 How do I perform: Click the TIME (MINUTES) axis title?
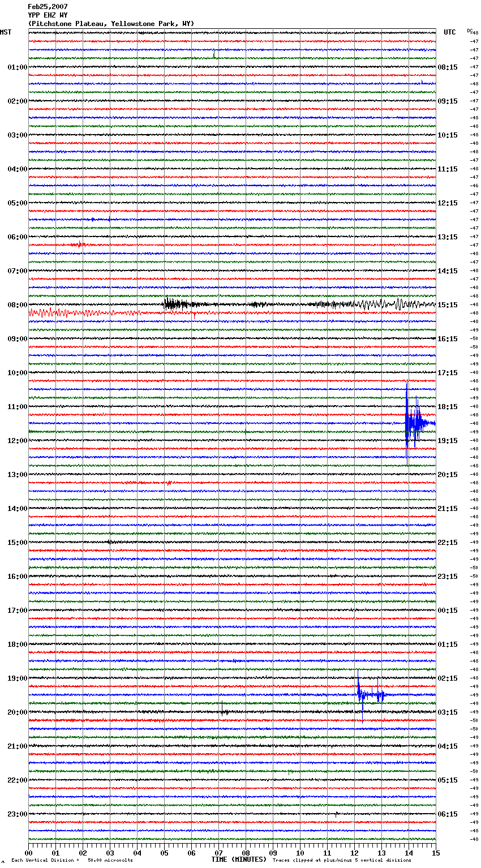(x=239, y=860)
